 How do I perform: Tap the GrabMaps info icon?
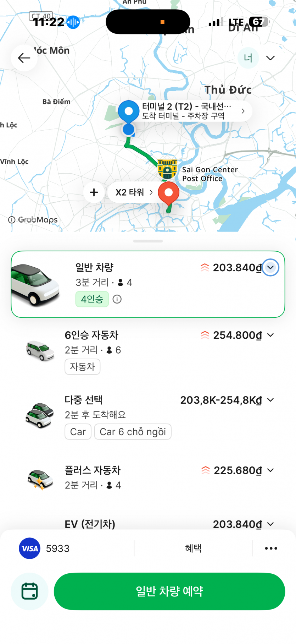[x=12, y=220]
